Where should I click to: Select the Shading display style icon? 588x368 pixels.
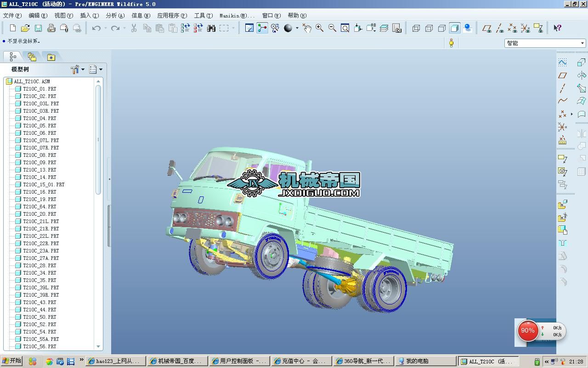[x=455, y=28]
